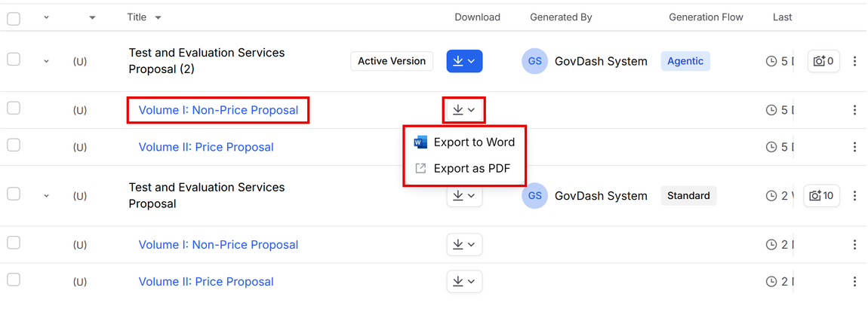This screenshot has height=309, width=868.
Task: Open download dropdown for Volume I under Proposal (2)
Action: click(x=464, y=110)
